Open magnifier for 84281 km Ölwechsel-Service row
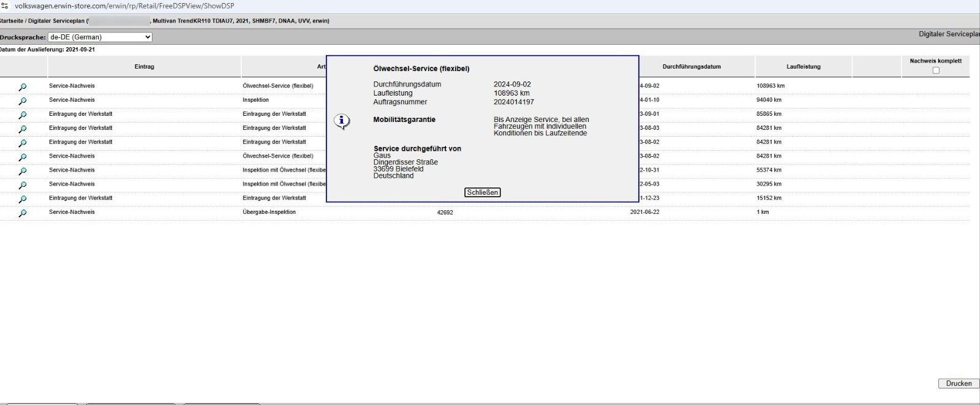The height and width of the screenshot is (405, 980). click(x=23, y=157)
